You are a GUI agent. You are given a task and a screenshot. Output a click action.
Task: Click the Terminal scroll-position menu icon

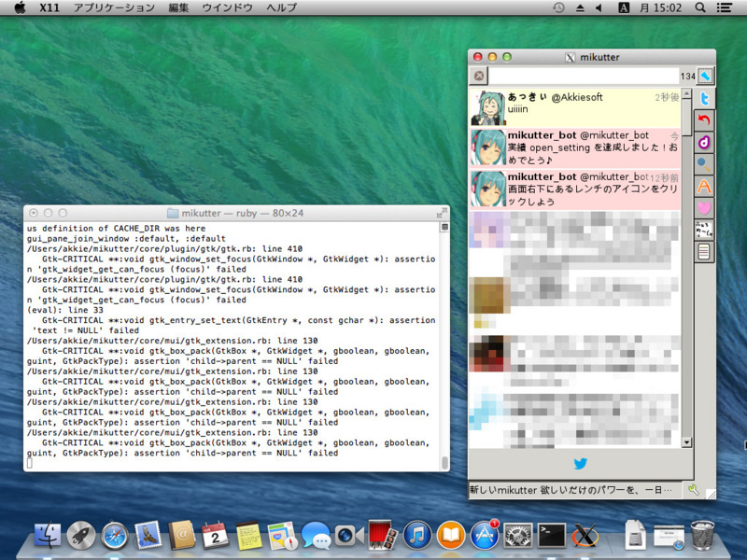pyautogui.click(x=444, y=227)
